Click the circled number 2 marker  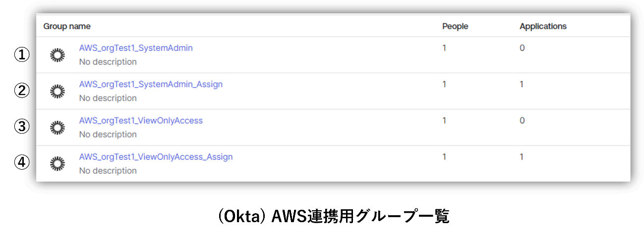(x=21, y=91)
